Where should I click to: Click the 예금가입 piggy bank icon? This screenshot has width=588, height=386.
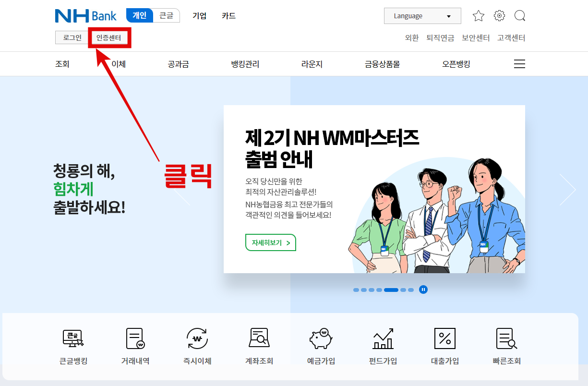(x=321, y=338)
